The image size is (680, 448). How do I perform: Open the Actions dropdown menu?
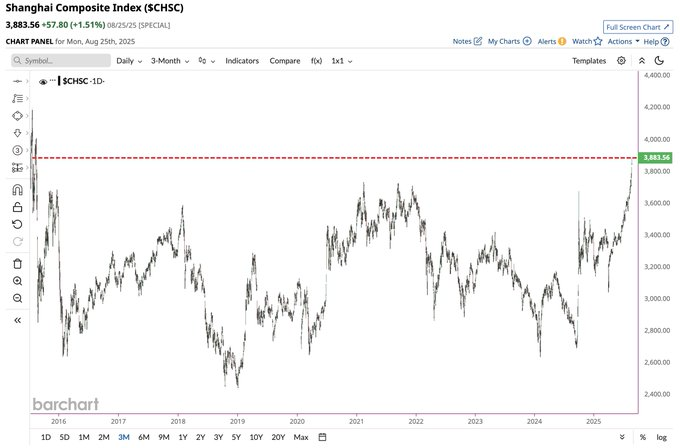point(624,42)
